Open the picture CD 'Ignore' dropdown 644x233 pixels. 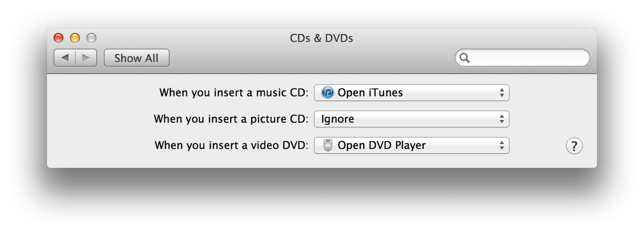[x=411, y=119]
